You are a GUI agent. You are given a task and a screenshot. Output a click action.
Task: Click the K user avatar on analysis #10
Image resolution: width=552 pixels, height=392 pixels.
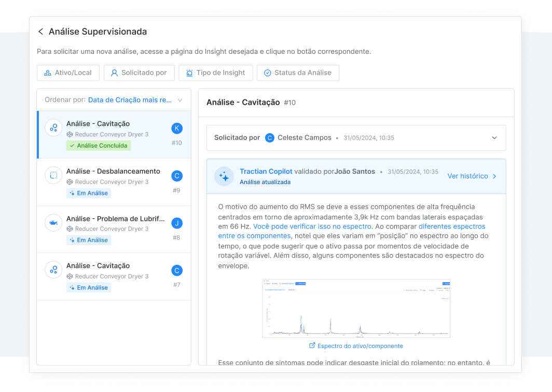click(x=177, y=129)
